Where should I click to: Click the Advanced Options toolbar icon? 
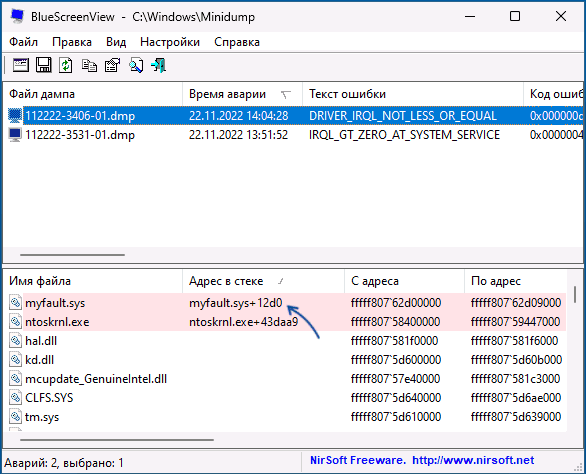click(21, 65)
